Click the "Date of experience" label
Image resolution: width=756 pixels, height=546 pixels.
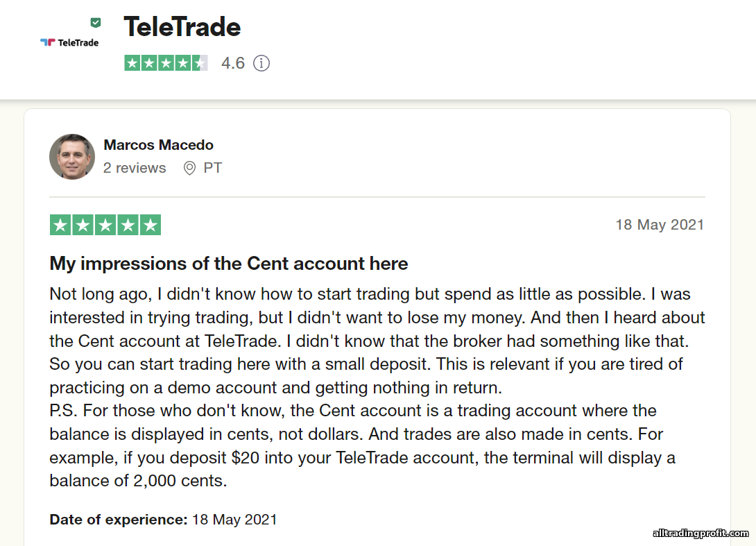[x=119, y=519]
